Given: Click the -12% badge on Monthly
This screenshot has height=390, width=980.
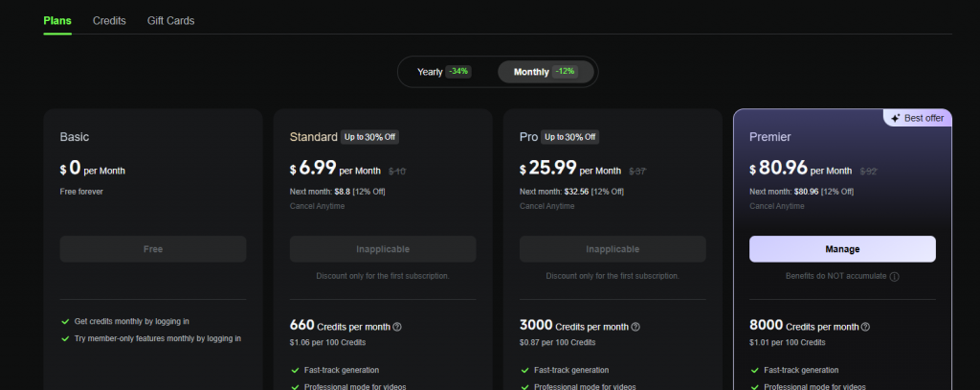Looking at the screenshot, I should (x=565, y=71).
